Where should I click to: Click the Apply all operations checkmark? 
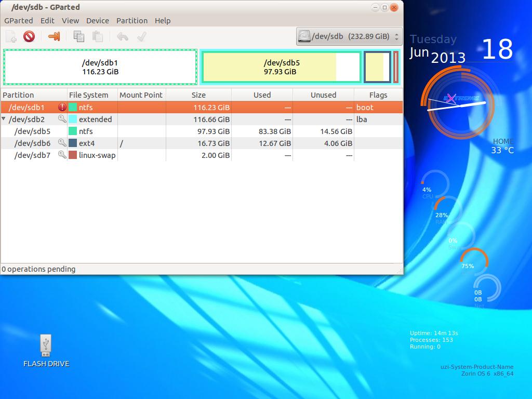[x=141, y=36]
